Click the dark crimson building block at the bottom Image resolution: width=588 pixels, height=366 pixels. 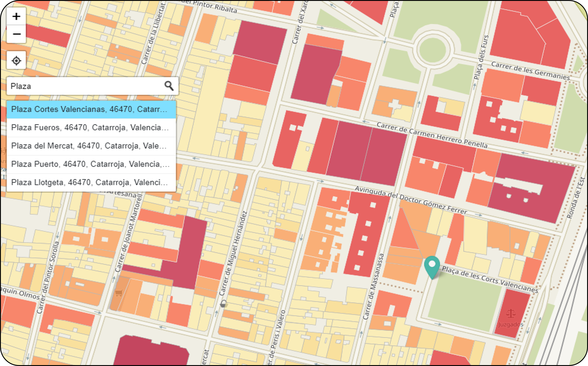point(151,352)
